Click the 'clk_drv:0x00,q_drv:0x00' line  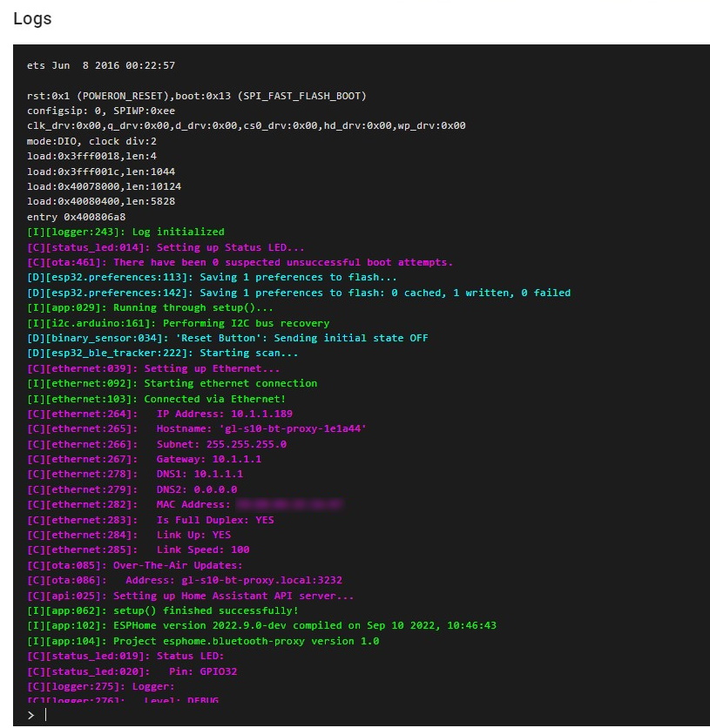[x=247, y=125]
